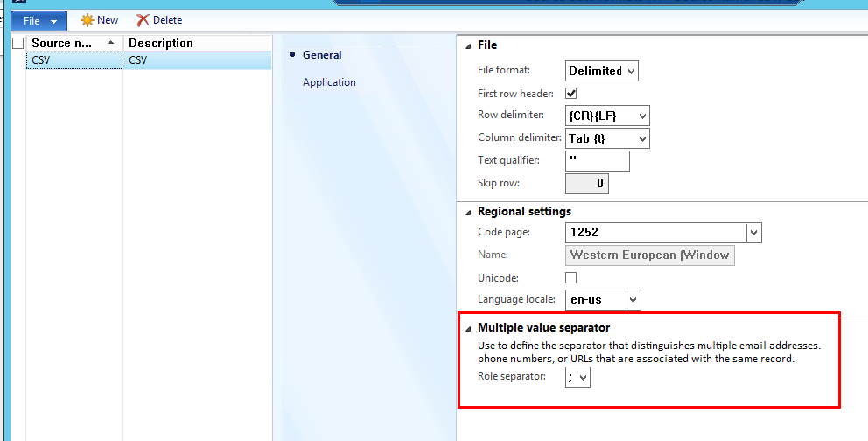Select the CSV description cell

[198, 60]
